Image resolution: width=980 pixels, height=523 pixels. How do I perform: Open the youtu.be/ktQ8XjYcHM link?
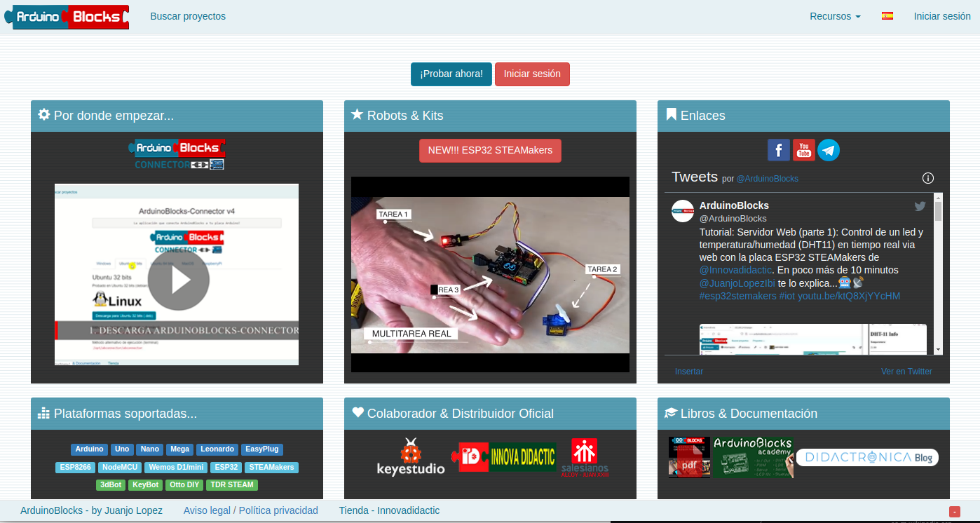tap(849, 296)
